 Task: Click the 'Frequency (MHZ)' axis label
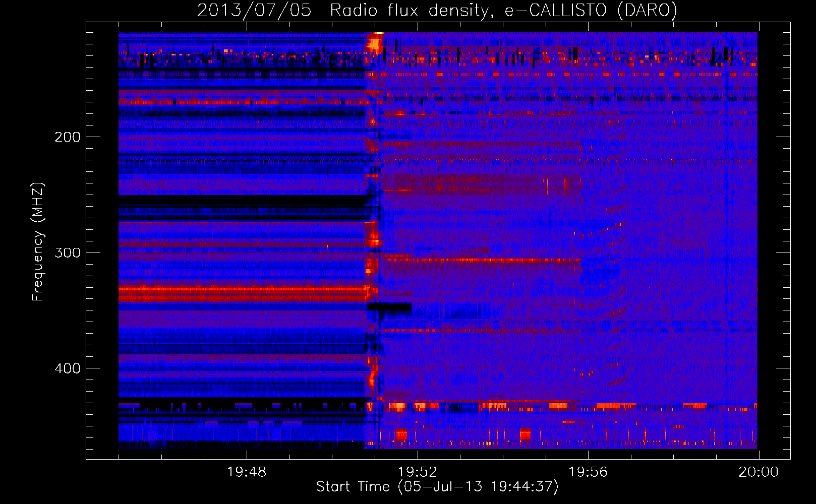(38, 242)
